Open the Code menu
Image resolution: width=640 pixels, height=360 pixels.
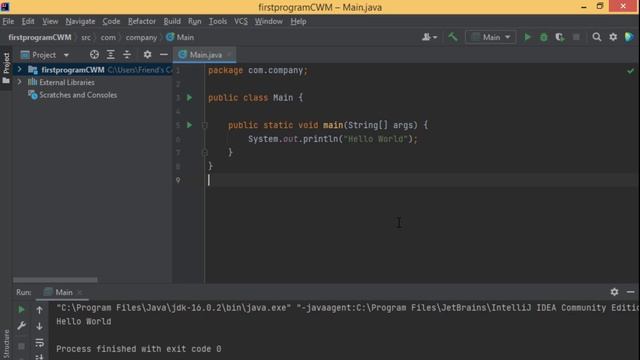click(111, 21)
